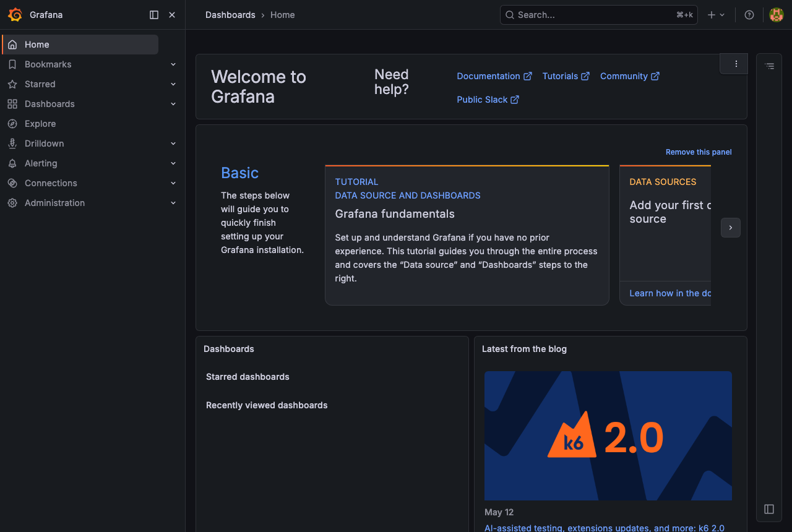The width and height of the screenshot is (792, 532).
Task: Open Starred in the sidebar
Action: pos(40,84)
